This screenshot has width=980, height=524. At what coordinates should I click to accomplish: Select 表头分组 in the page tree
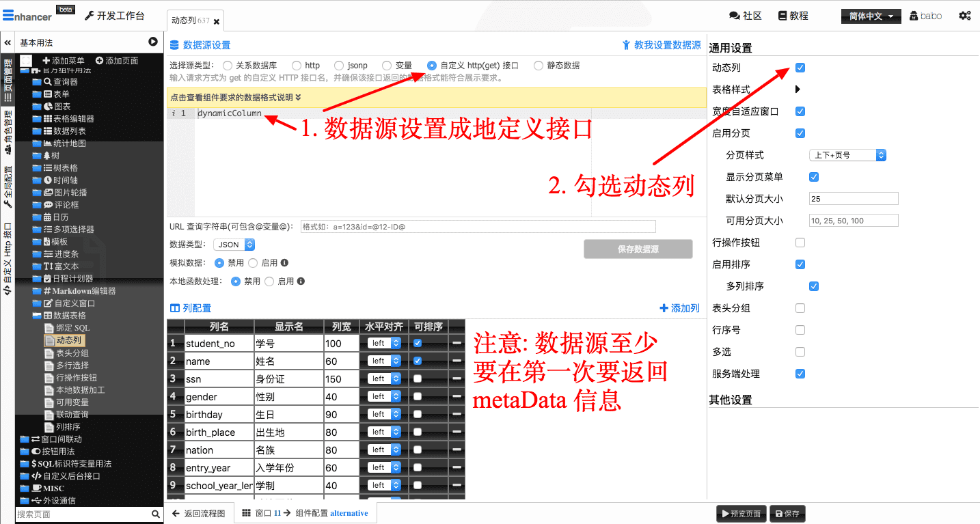72,353
